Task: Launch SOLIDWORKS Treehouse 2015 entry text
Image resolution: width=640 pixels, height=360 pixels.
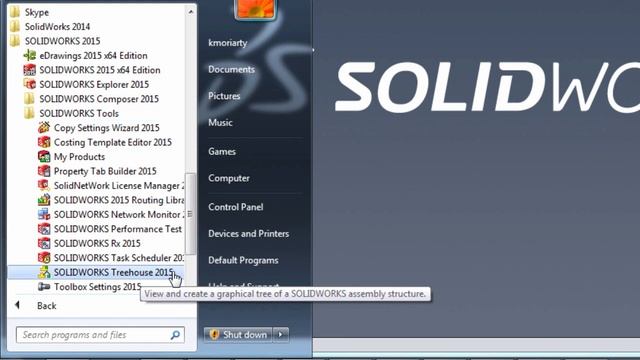Action: click(113, 272)
